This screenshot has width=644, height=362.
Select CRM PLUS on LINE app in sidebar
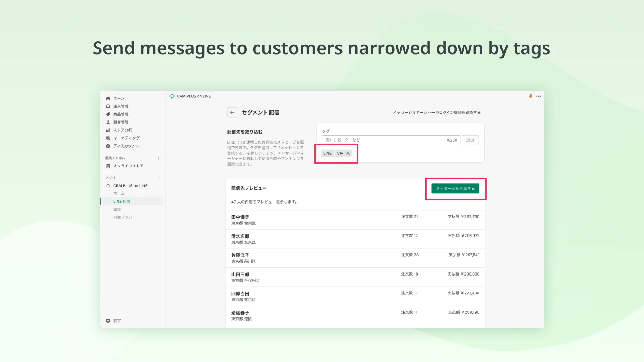130,186
